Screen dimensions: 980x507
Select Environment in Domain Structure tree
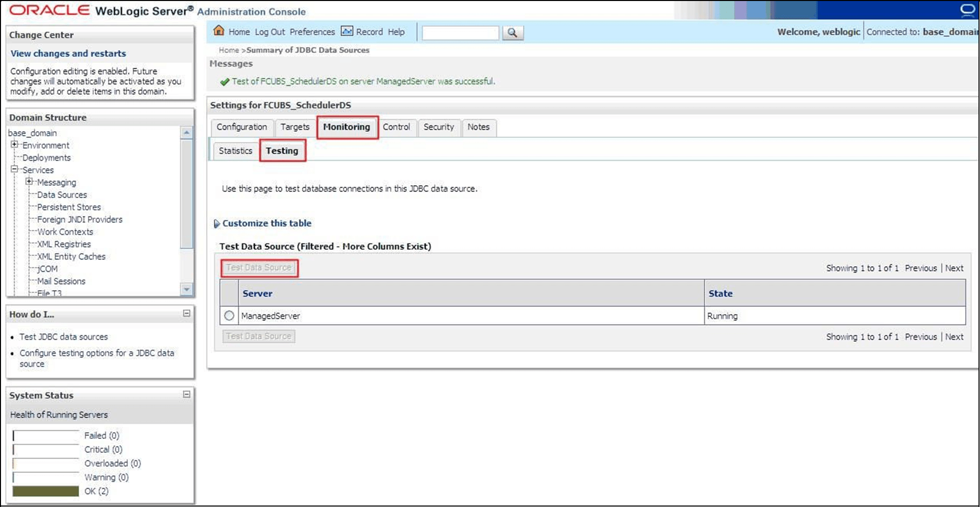click(46, 145)
